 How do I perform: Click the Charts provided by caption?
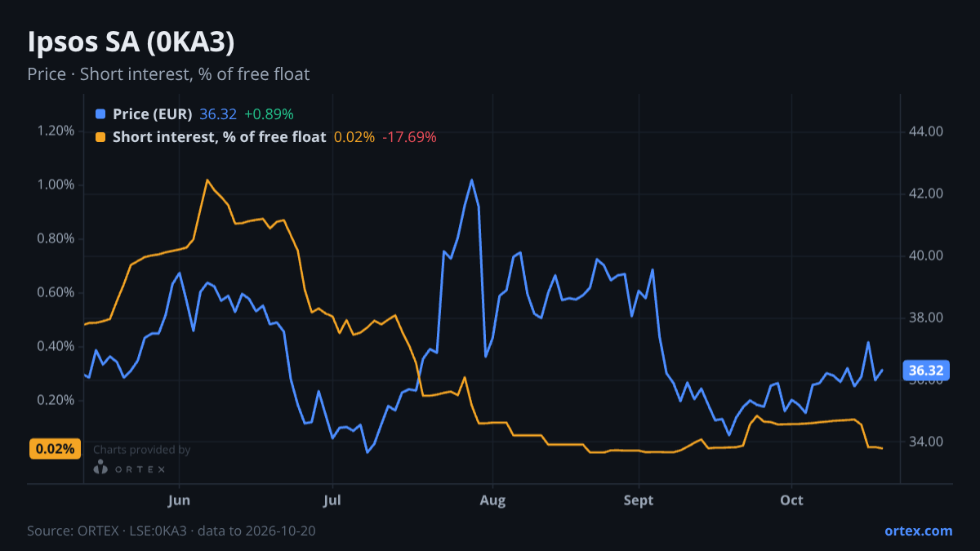click(x=142, y=449)
